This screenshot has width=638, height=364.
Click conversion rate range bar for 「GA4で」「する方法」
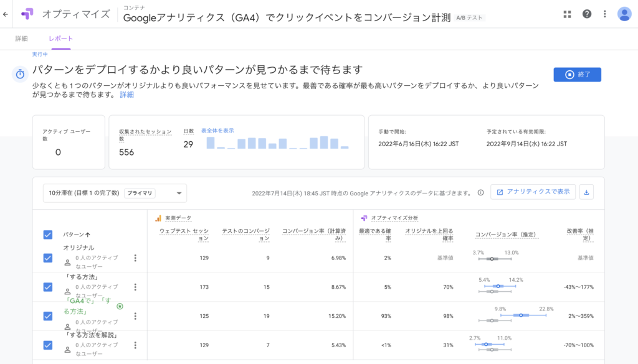pos(523,315)
